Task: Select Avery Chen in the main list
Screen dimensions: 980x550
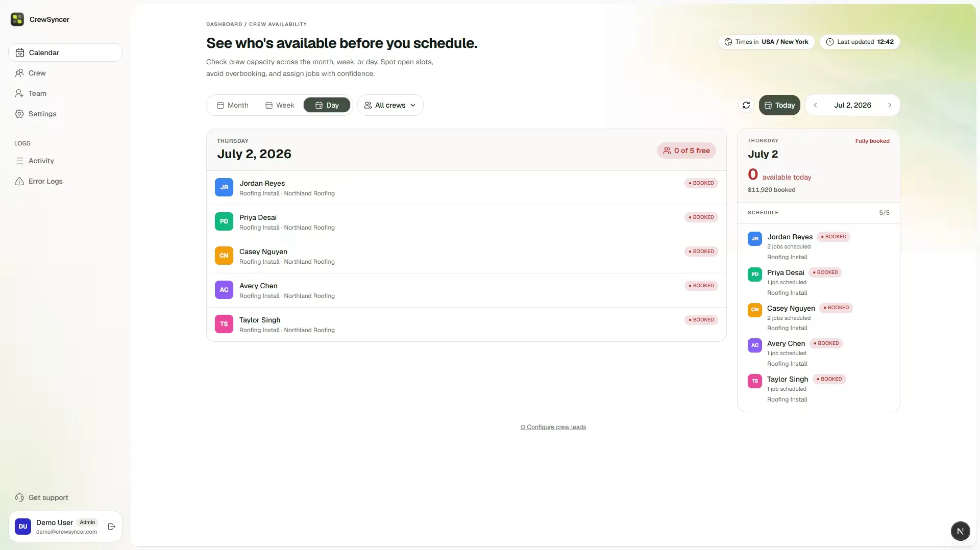Action: click(467, 290)
